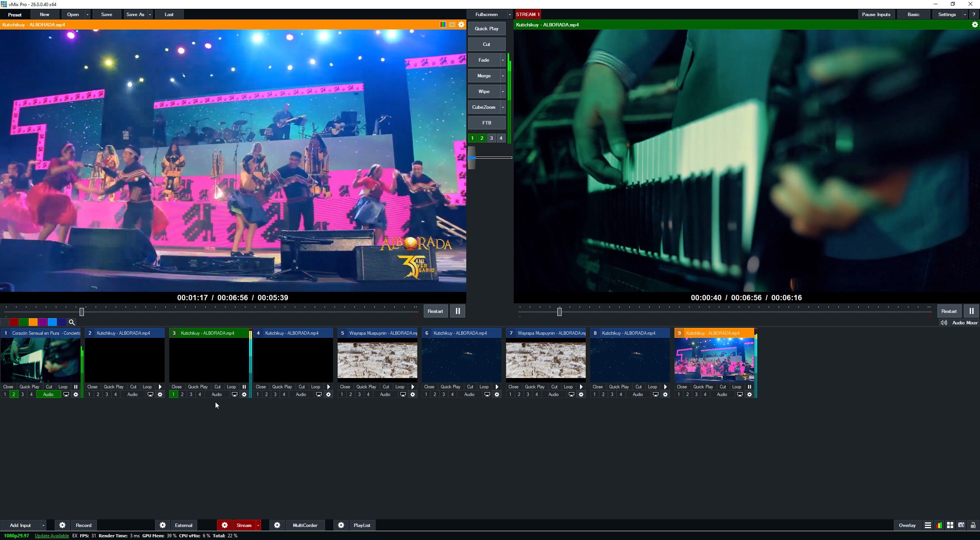This screenshot has width=980, height=540.
Task: Open the Settings menu
Action: coord(947,14)
